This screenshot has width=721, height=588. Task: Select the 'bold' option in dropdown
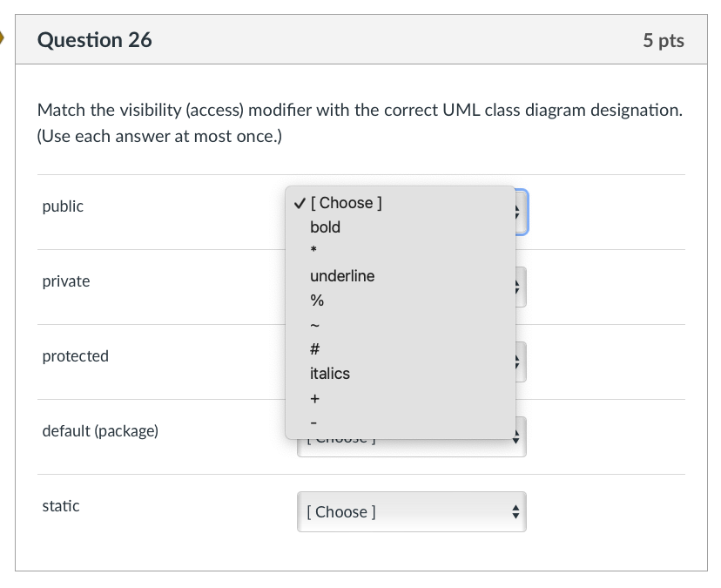[x=325, y=227]
